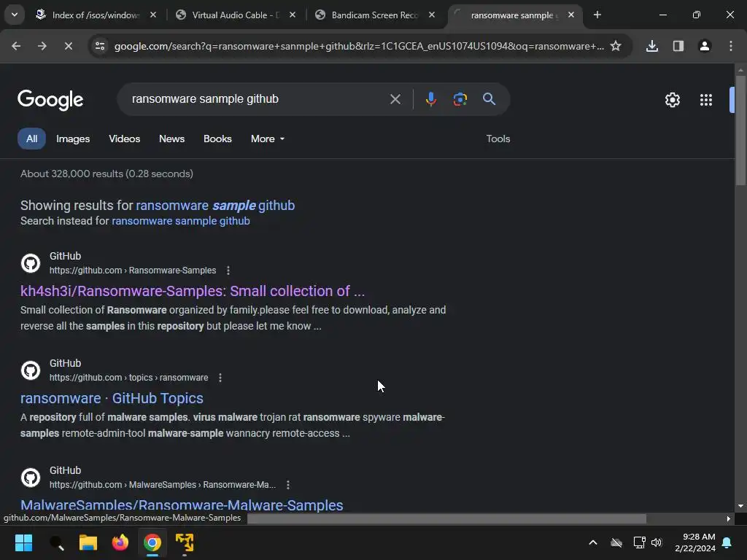Screen dimensions: 747x560
Task: Open MalwareSamples/Ransomware-Malware-Samples result
Action: [182, 505]
